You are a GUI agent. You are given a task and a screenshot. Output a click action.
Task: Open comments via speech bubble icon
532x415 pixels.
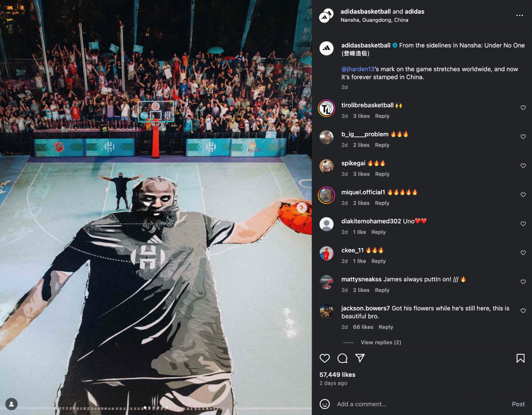(x=342, y=358)
